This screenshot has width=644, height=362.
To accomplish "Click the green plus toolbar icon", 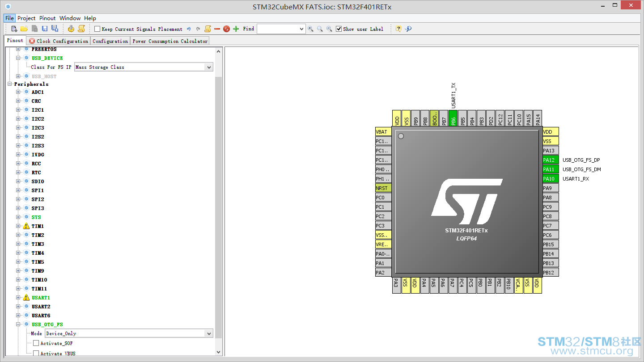I will tap(236, 29).
